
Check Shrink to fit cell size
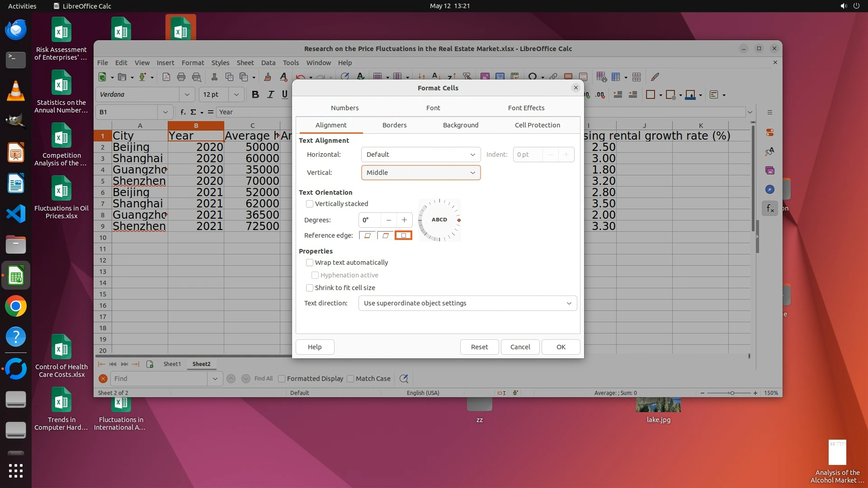coord(310,288)
